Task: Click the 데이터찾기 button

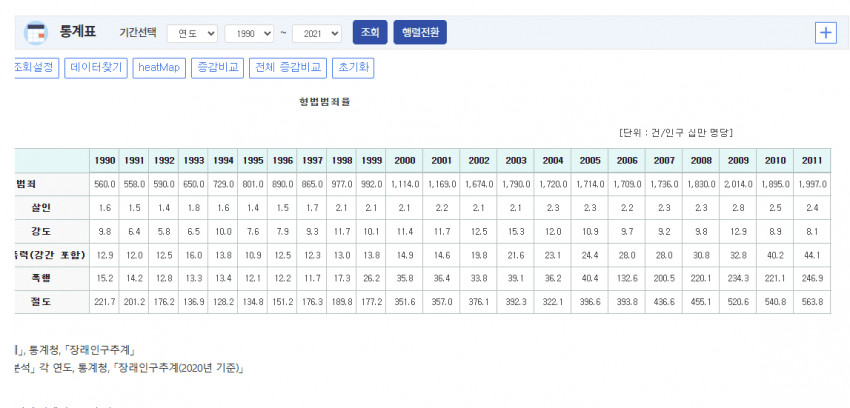Action: 96,68
